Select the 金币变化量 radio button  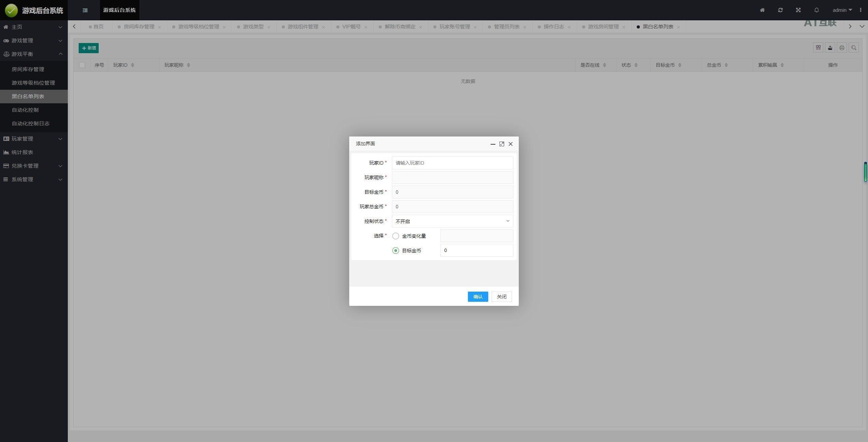(x=396, y=236)
